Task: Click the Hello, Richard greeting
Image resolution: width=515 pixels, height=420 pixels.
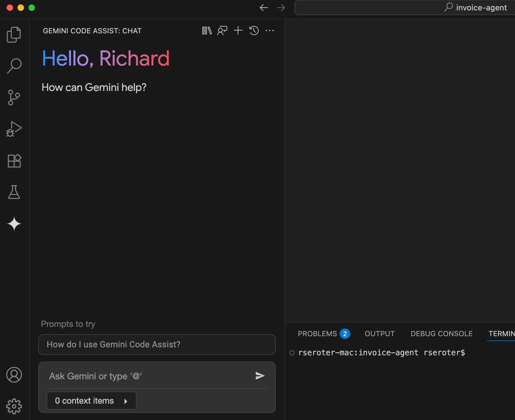Action: point(106,58)
